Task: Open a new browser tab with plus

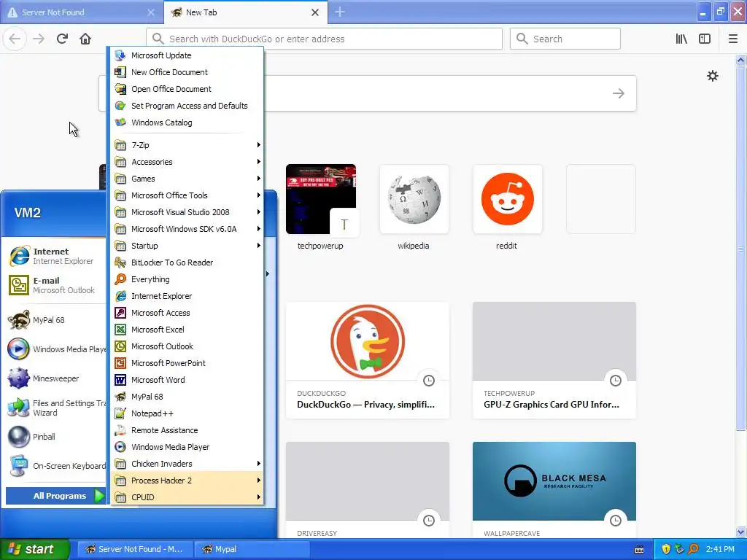Action: pos(340,12)
